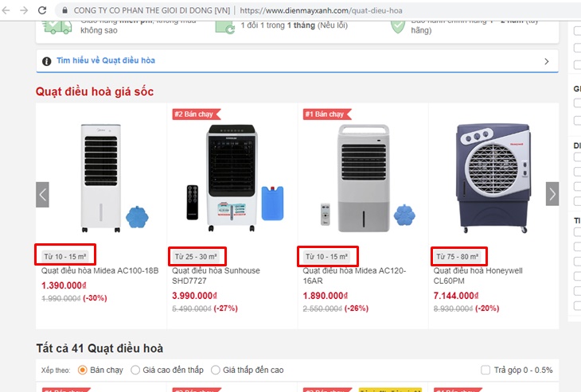Click the struck-through 2.550.000đ price

[x=322, y=309]
